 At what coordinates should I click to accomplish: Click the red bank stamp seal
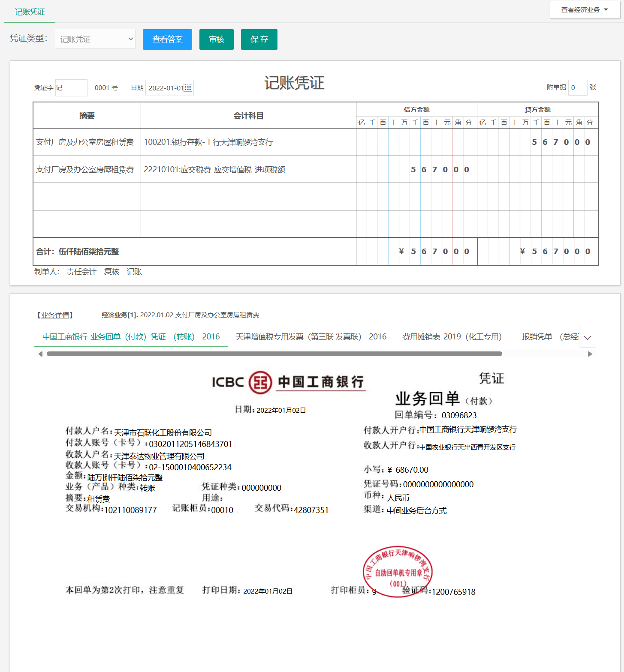(398, 572)
